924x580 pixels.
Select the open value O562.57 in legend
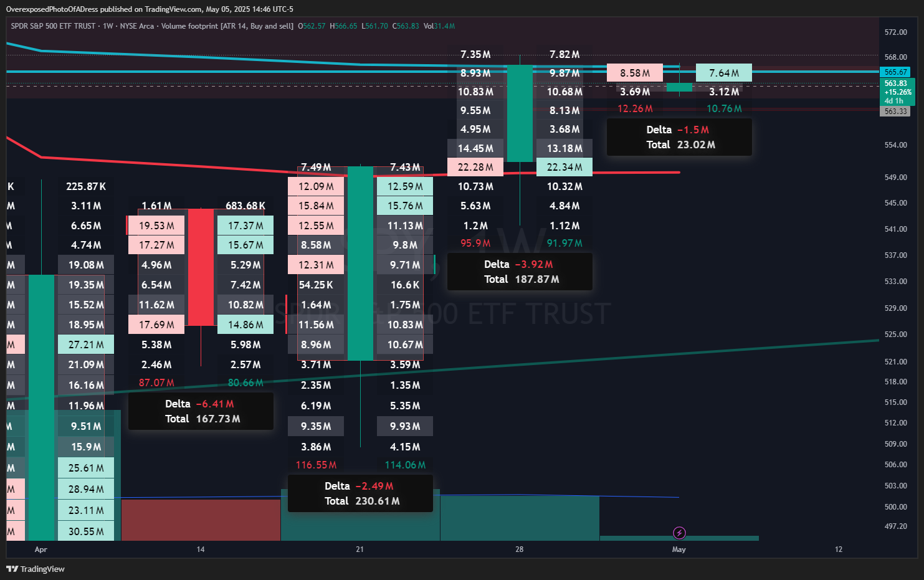coord(312,26)
